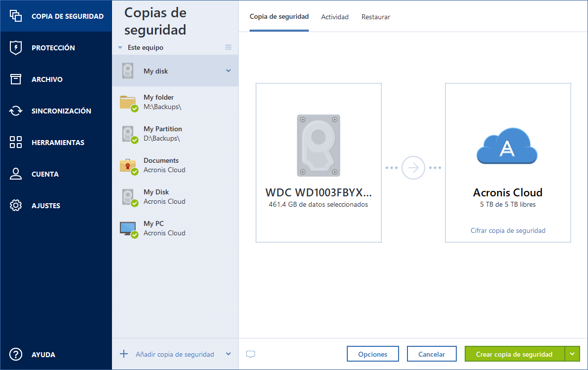Expand the My disk chevron menu
Screen dimensions: 588x370
click(x=228, y=71)
